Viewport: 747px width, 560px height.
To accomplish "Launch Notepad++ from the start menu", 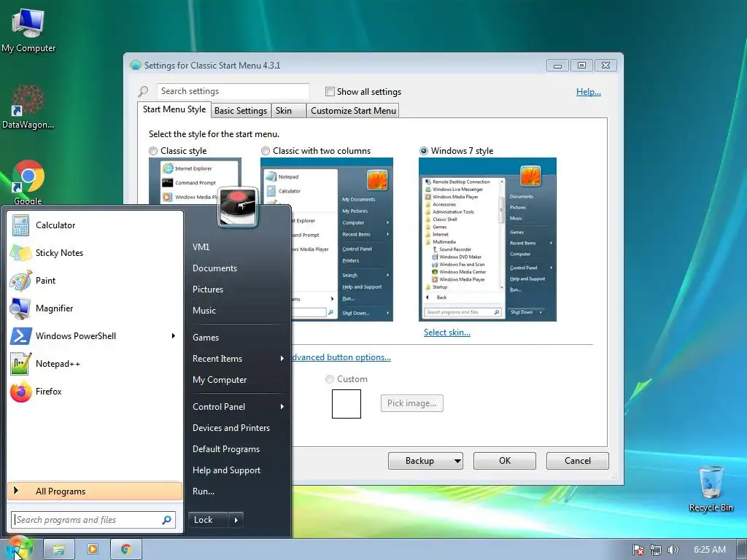I will pos(95,363).
